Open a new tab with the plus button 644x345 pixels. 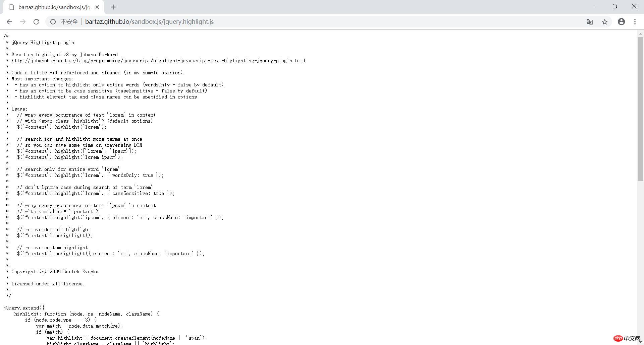(113, 7)
